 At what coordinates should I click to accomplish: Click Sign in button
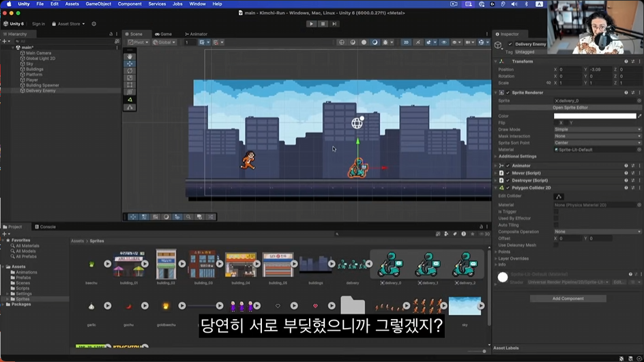point(39,24)
